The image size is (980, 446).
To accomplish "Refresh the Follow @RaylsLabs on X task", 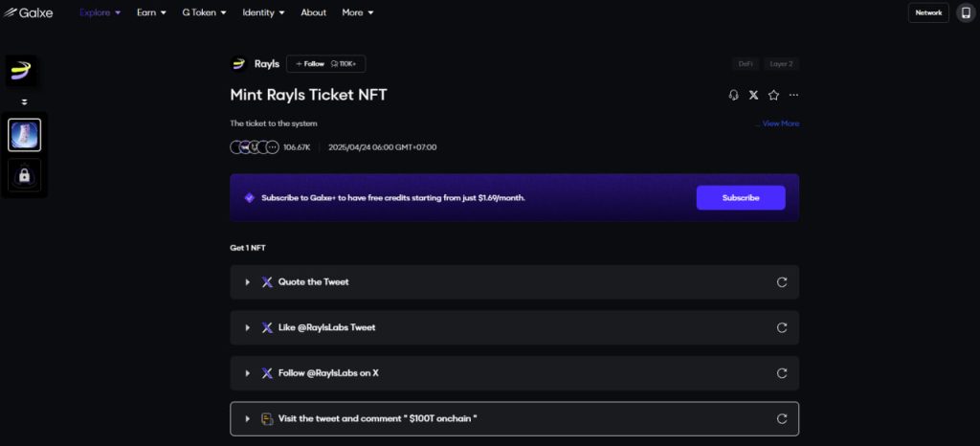I will (x=782, y=373).
